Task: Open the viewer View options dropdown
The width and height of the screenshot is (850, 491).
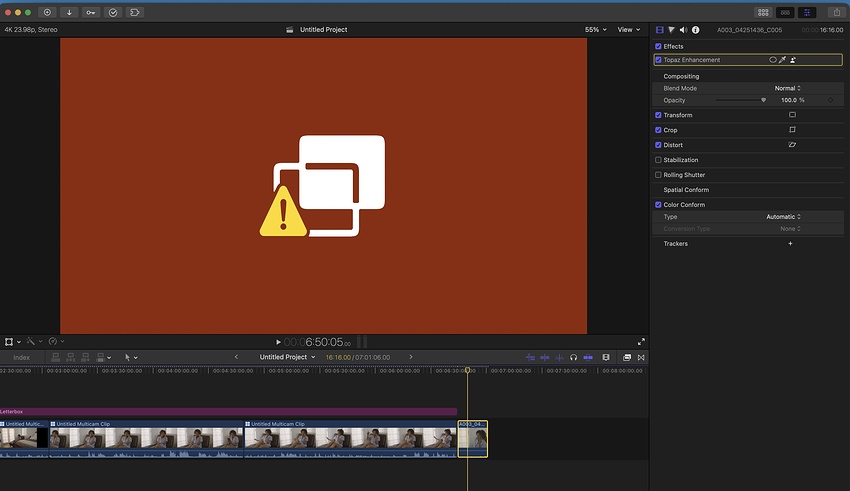Action: [x=629, y=30]
